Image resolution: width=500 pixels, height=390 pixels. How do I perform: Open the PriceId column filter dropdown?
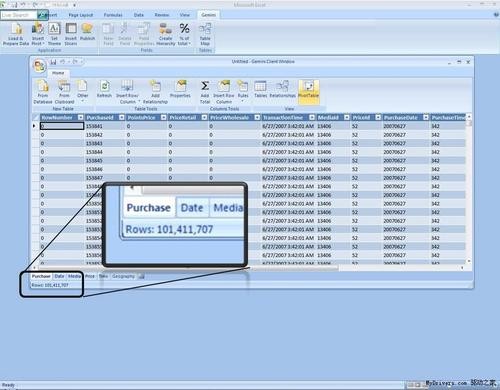tap(378, 117)
